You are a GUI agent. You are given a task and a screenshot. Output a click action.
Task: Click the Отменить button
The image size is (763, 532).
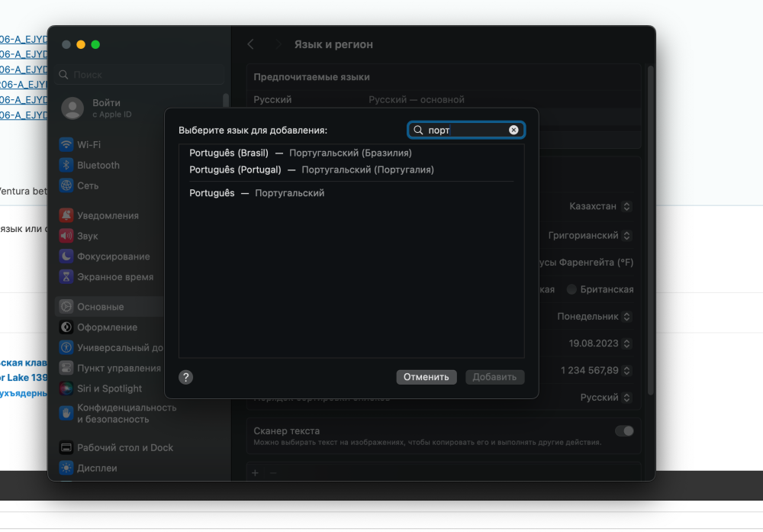427,377
